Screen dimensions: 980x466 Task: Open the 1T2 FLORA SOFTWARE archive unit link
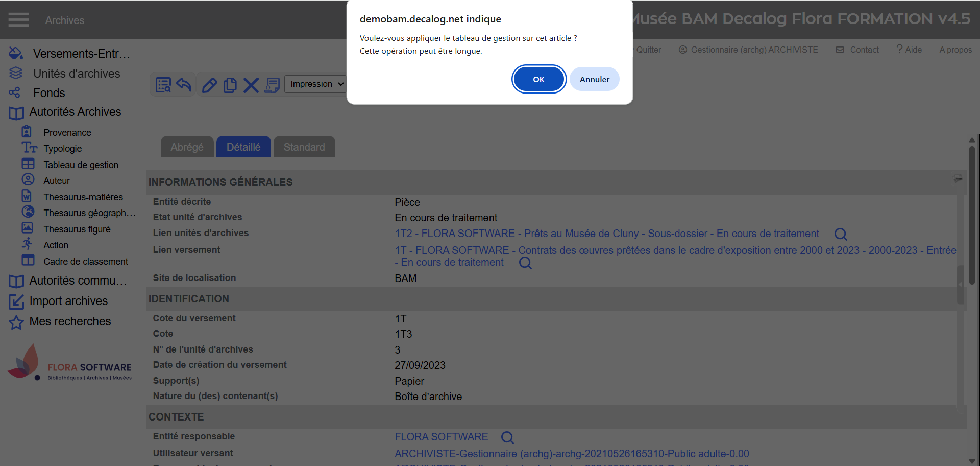(x=606, y=234)
